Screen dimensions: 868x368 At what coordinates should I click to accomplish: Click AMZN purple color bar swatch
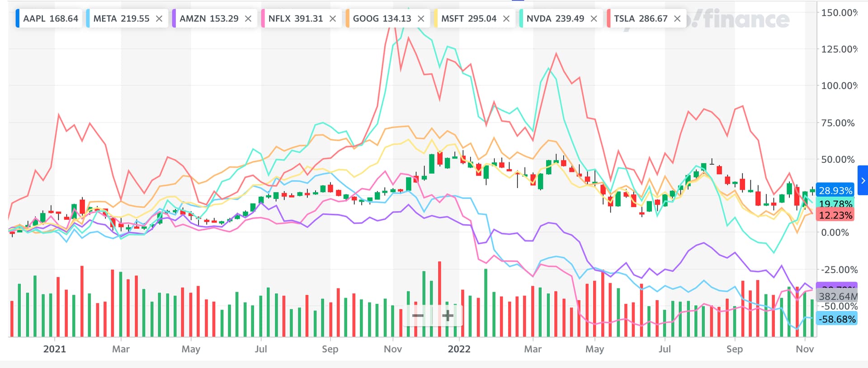(174, 19)
